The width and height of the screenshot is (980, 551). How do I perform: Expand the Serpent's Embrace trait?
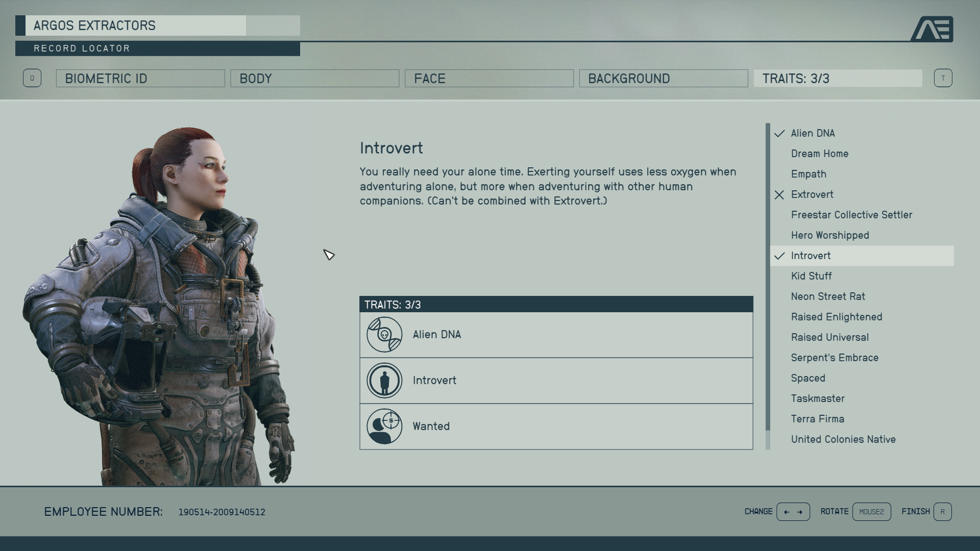coord(834,357)
